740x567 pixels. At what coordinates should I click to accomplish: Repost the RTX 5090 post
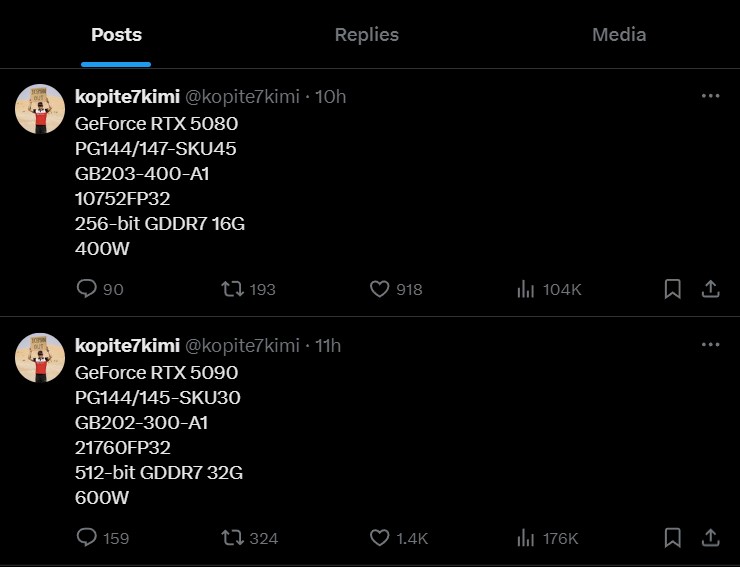pos(232,538)
